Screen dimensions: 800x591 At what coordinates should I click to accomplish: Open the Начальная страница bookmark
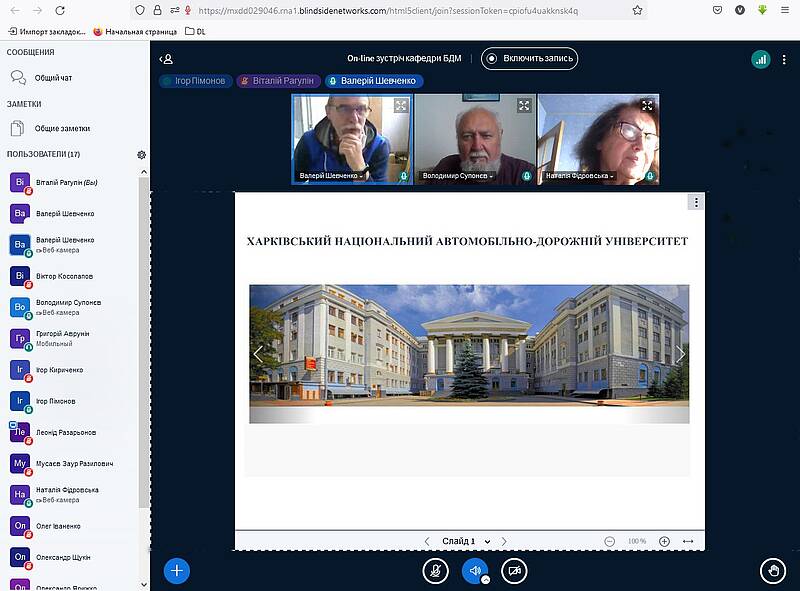tap(135, 32)
